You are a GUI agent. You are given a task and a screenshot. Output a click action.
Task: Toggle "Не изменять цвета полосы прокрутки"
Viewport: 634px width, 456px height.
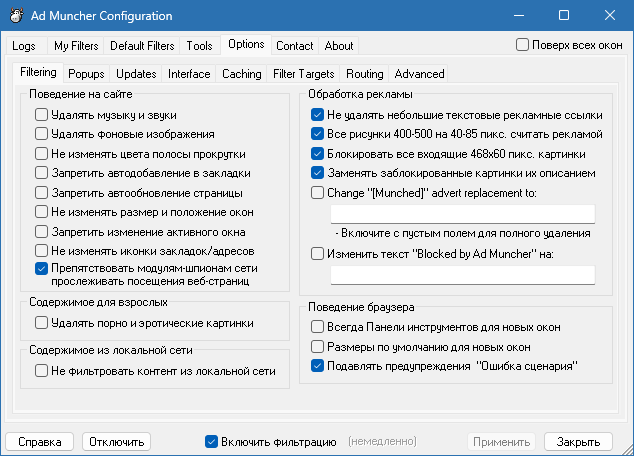41,154
